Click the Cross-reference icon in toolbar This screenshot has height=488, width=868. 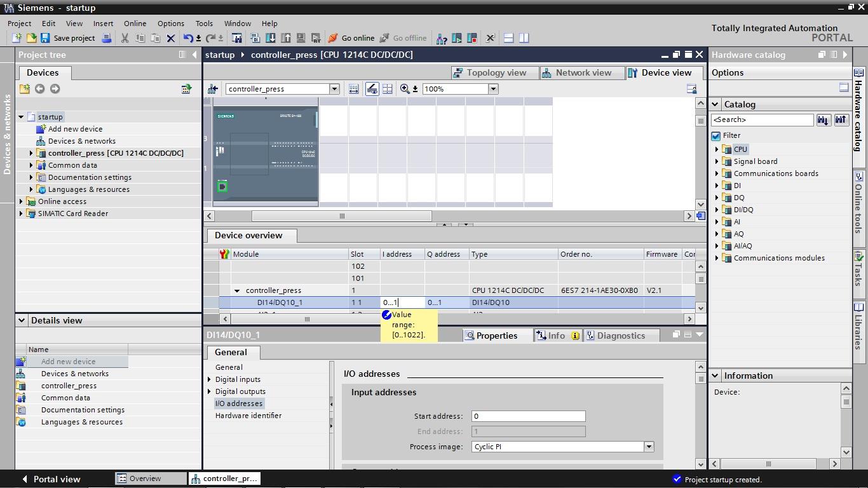coord(491,38)
